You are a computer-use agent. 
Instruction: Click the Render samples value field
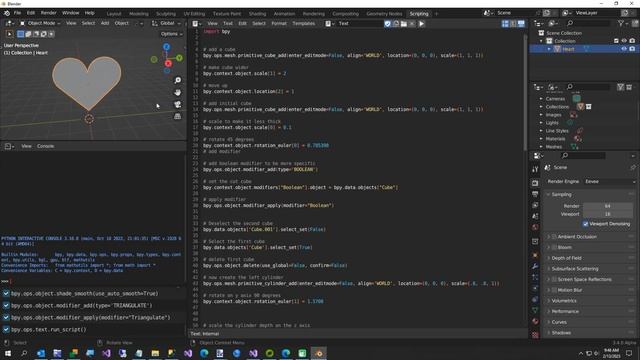pos(607,206)
